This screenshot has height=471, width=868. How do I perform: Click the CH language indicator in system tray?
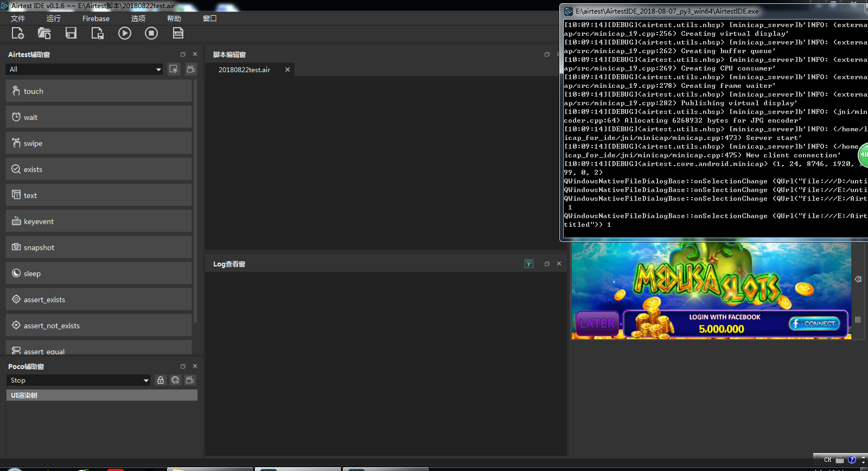pyautogui.click(x=828, y=460)
